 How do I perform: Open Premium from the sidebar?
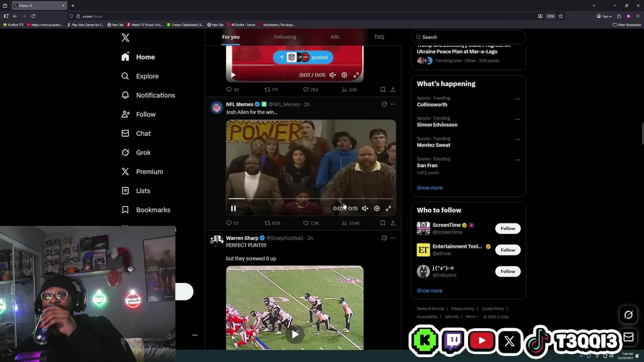coord(142,171)
